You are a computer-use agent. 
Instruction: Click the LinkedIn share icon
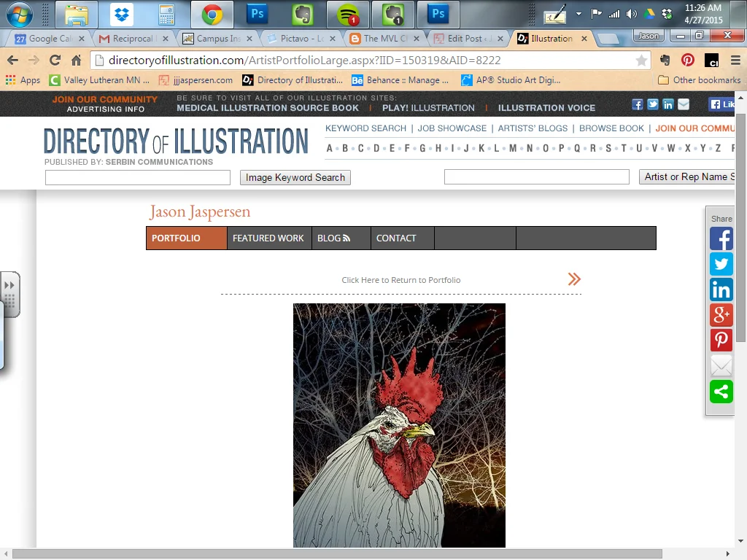point(721,289)
